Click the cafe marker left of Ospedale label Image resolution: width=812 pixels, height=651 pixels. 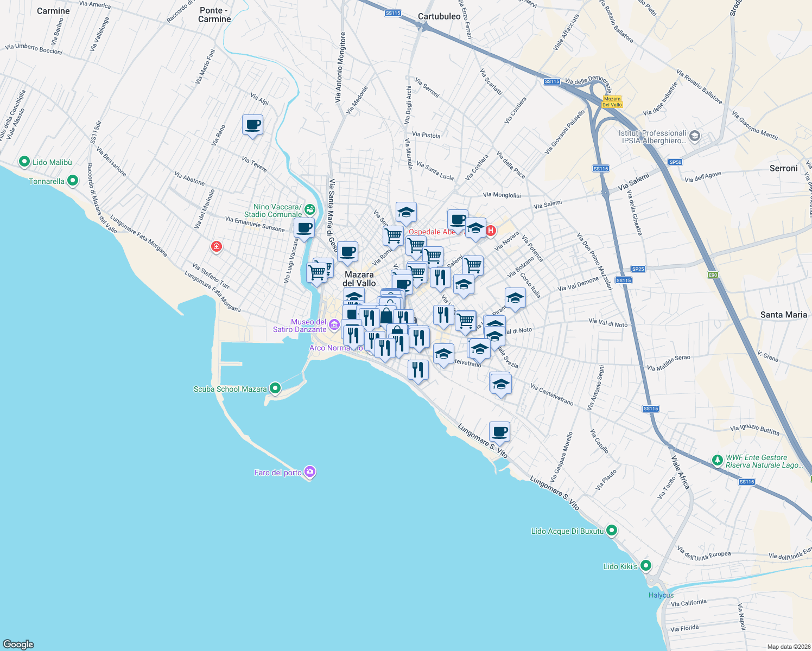458,220
